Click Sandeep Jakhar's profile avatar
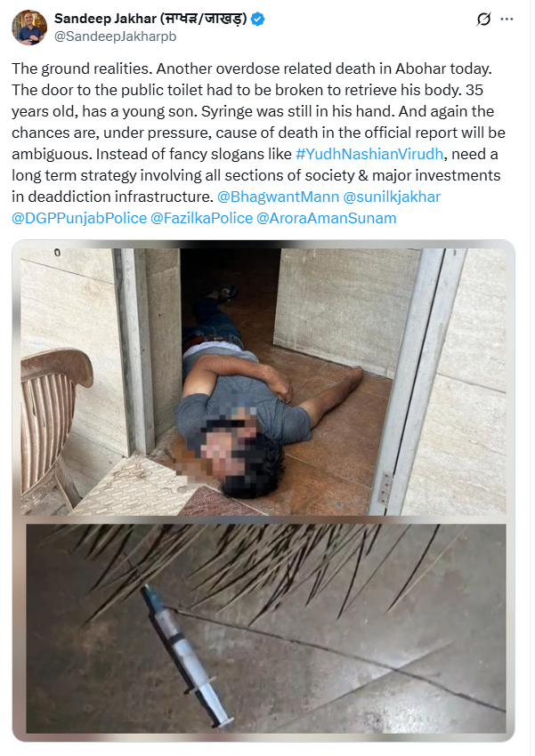 (29, 28)
